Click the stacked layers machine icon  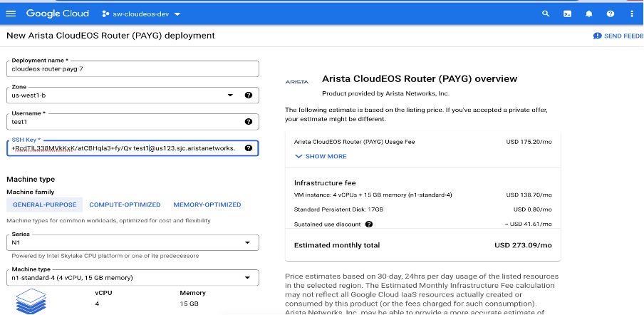tap(31, 301)
